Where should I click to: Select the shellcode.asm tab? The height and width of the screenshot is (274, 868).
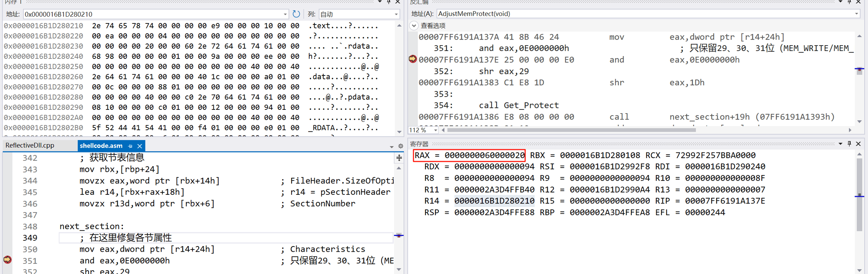tap(101, 146)
